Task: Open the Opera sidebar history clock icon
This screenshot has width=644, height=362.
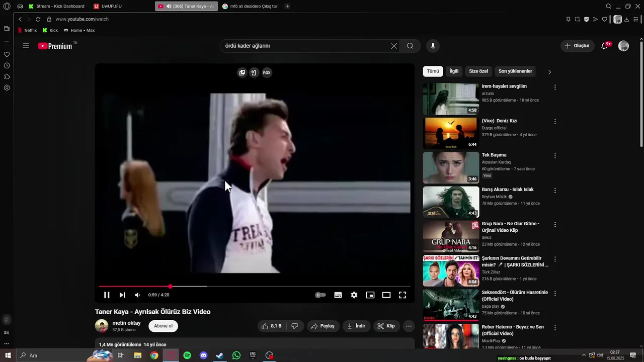Action: coord(7,65)
